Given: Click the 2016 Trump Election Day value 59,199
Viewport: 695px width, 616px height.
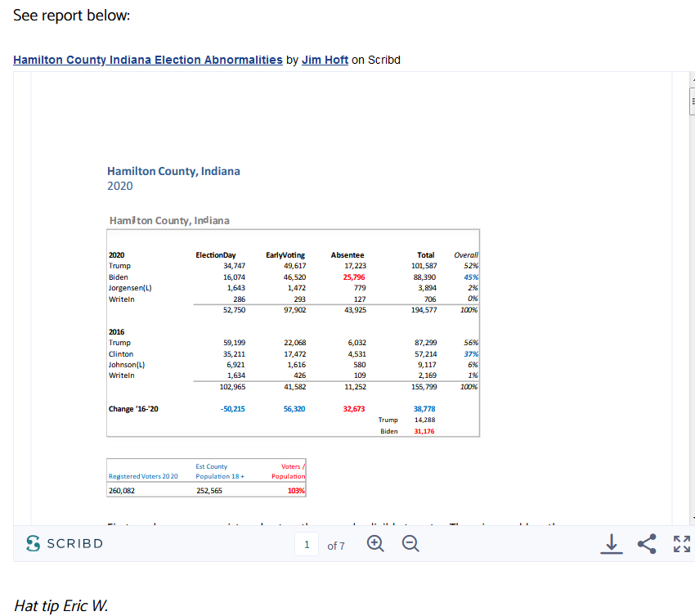Looking at the screenshot, I should tap(234, 343).
